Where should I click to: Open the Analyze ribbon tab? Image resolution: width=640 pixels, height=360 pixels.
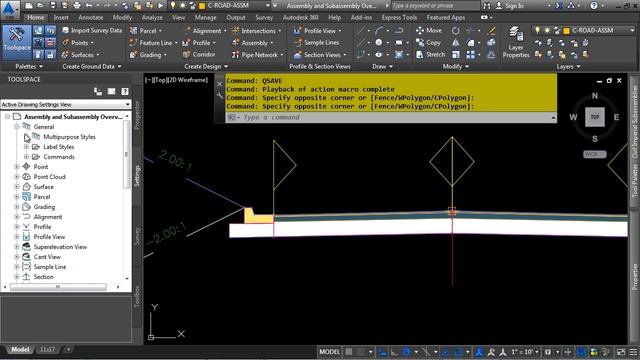point(152,18)
